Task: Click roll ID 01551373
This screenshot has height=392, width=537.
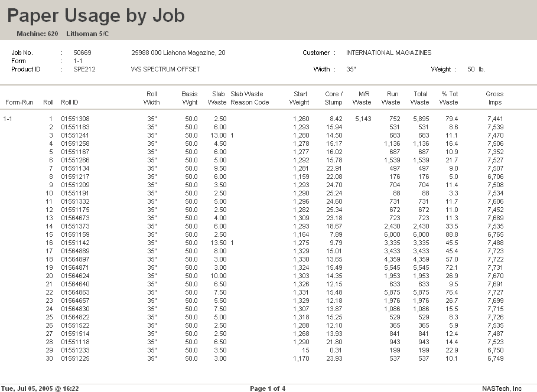Action: (76, 226)
